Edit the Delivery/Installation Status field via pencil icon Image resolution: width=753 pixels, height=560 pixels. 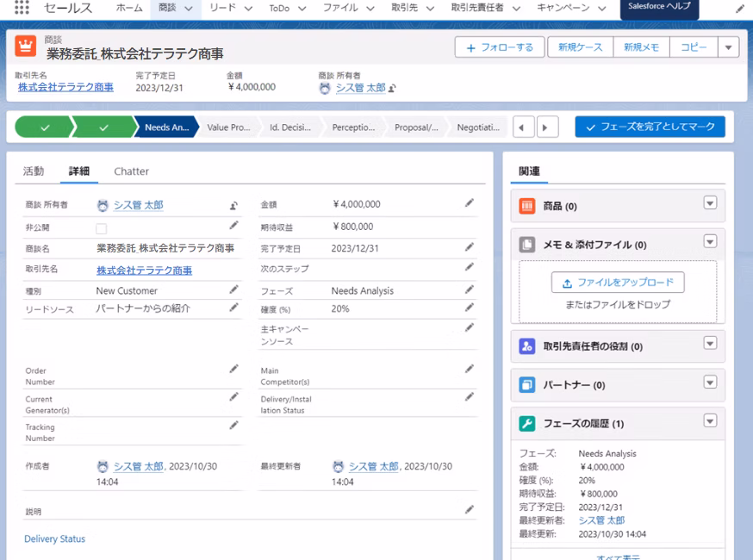coord(470,396)
